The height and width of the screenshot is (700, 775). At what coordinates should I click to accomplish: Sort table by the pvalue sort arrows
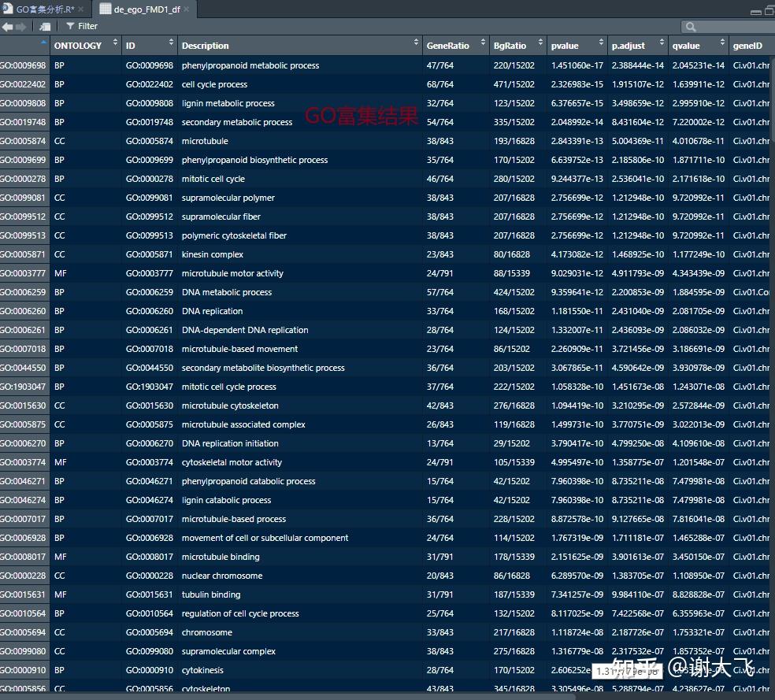pos(601,43)
